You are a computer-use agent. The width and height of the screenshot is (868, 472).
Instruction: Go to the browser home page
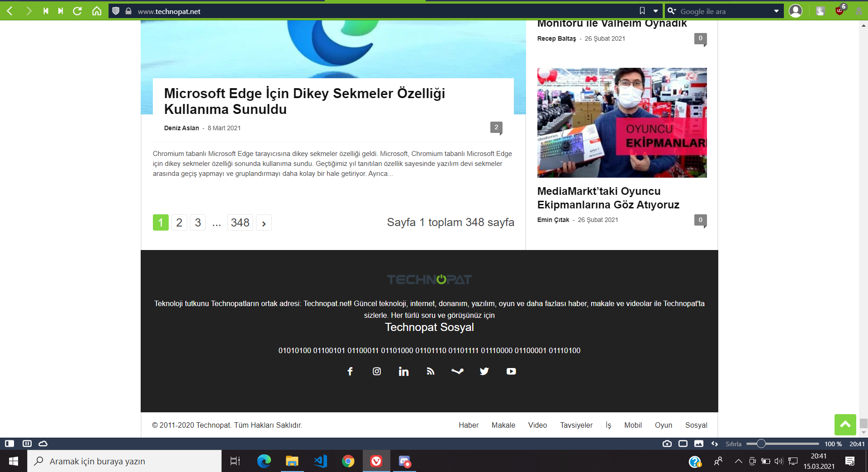click(97, 11)
